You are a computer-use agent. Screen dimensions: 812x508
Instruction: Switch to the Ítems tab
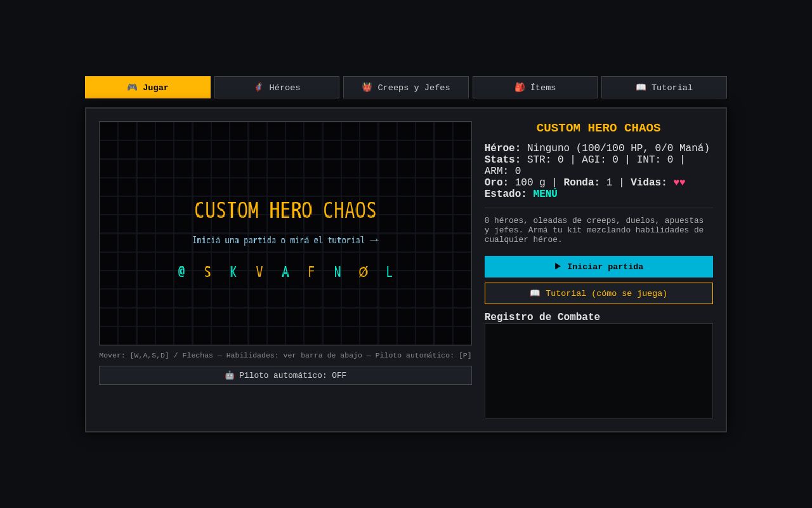535,88
